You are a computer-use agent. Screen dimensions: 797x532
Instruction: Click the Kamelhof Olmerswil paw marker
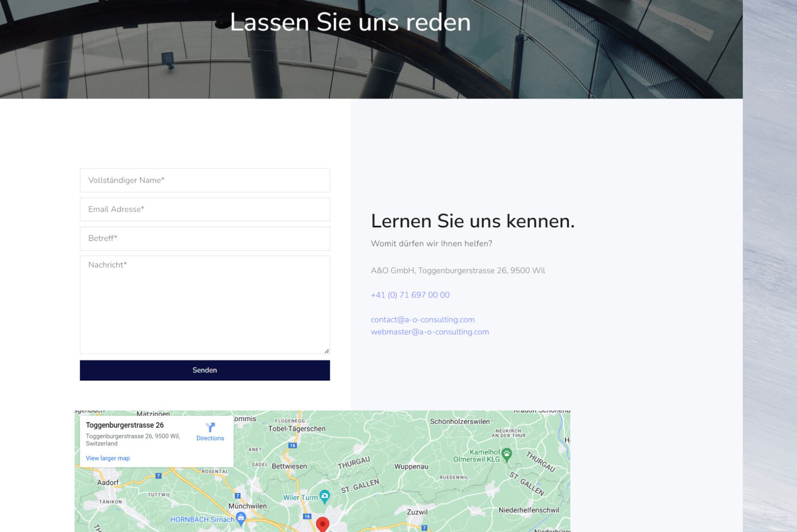(x=506, y=454)
